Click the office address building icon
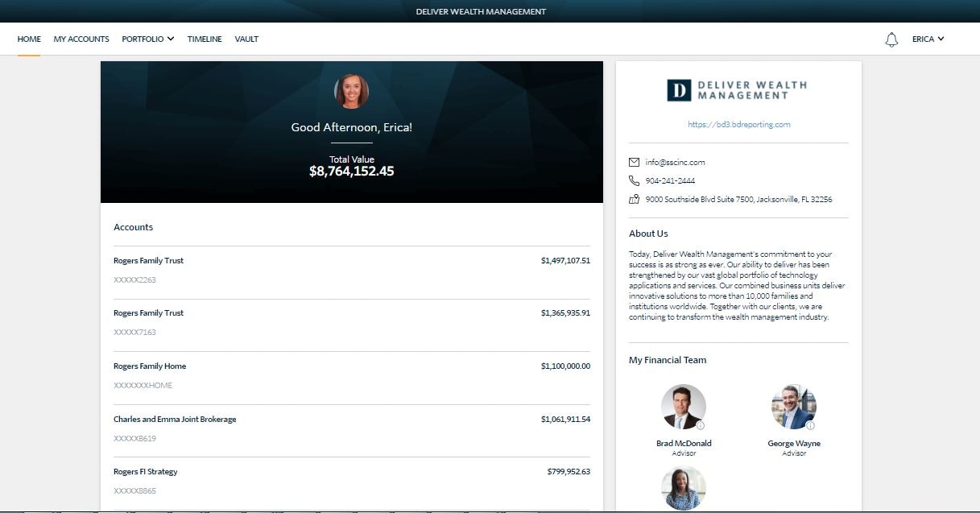The height and width of the screenshot is (513, 980). pyautogui.click(x=635, y=199)
